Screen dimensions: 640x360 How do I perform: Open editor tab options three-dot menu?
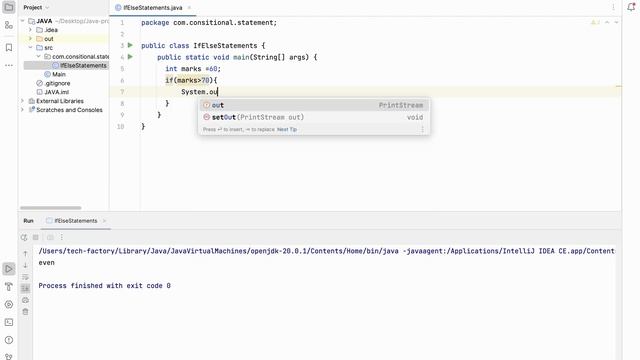coord(613,7)
